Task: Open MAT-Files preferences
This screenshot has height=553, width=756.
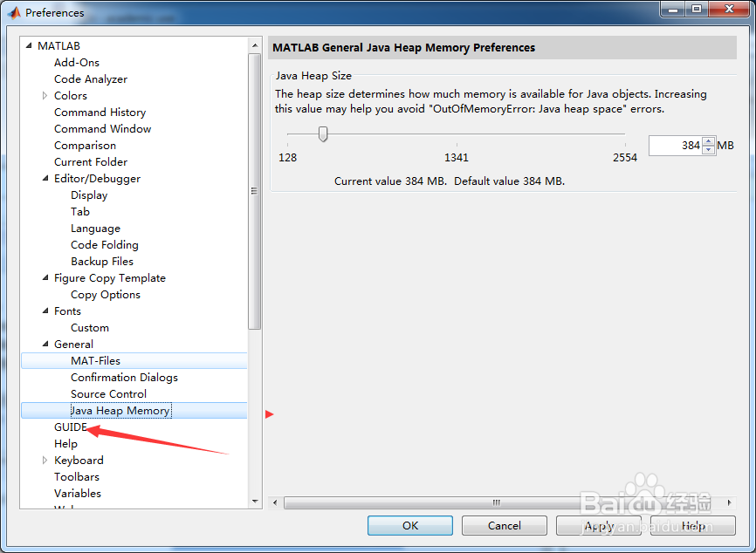Action: click(134, 361)
